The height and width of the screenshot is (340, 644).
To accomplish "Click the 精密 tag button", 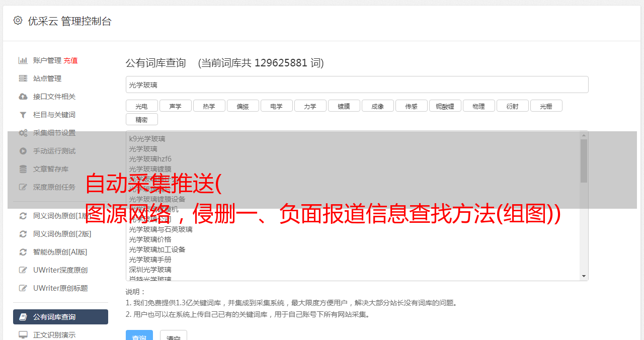I will click(141, 119).
